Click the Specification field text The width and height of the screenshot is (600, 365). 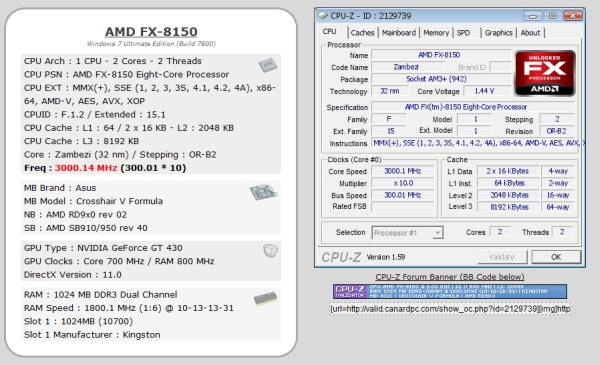click(473, 107)
